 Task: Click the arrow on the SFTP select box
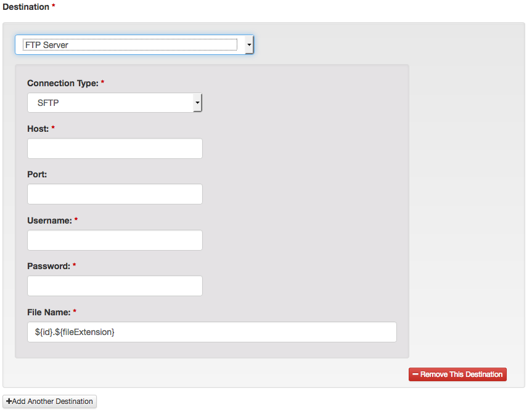point(197,103)
